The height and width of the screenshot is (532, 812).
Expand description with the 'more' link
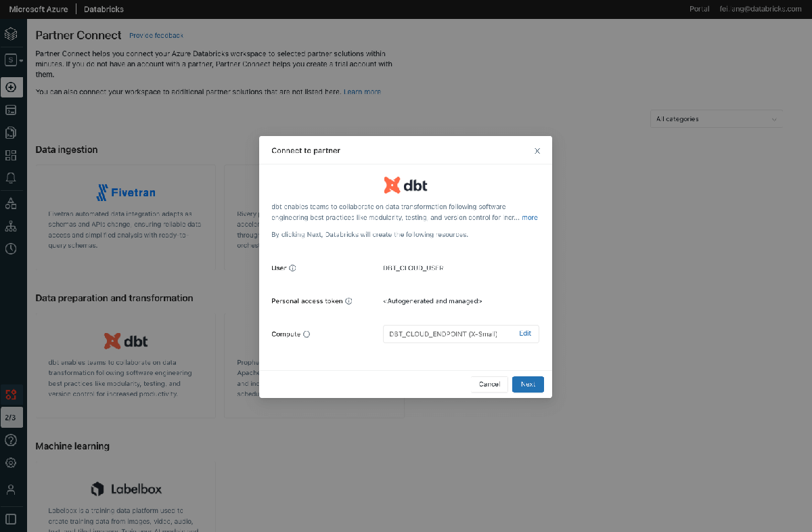point(530,218)
